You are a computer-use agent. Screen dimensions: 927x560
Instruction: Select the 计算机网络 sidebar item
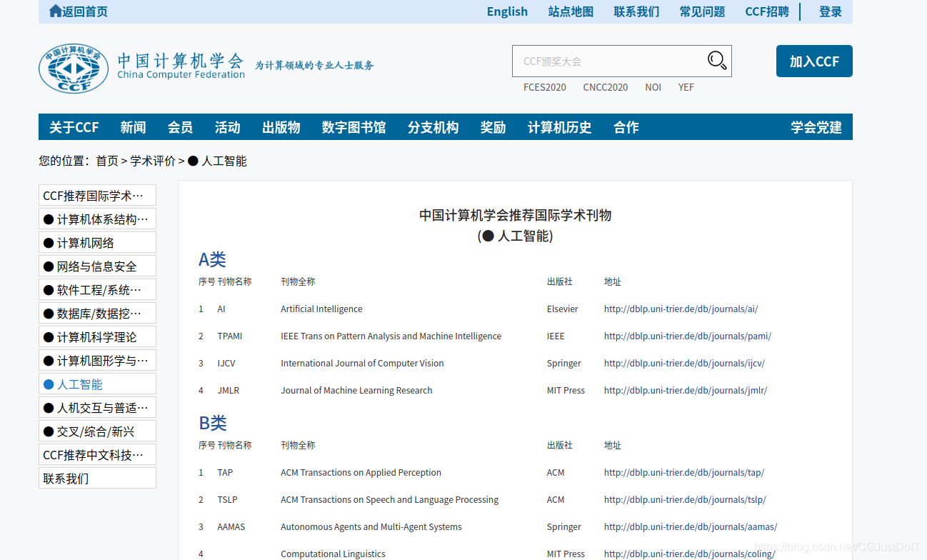click(x=97, y=243)
